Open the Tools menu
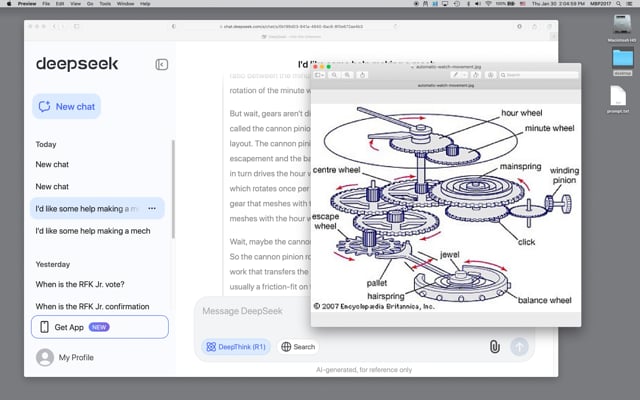 click(x=105, y=4)
